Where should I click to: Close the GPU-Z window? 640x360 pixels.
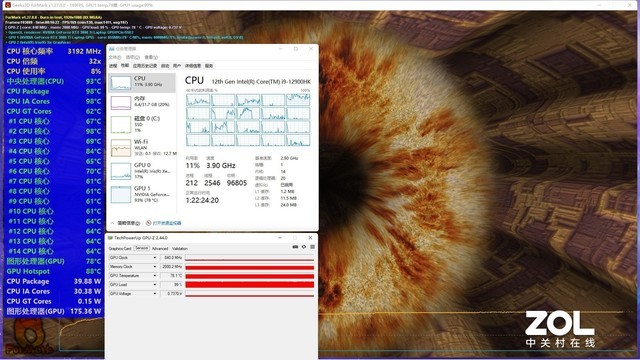click(x=310, y=238)
